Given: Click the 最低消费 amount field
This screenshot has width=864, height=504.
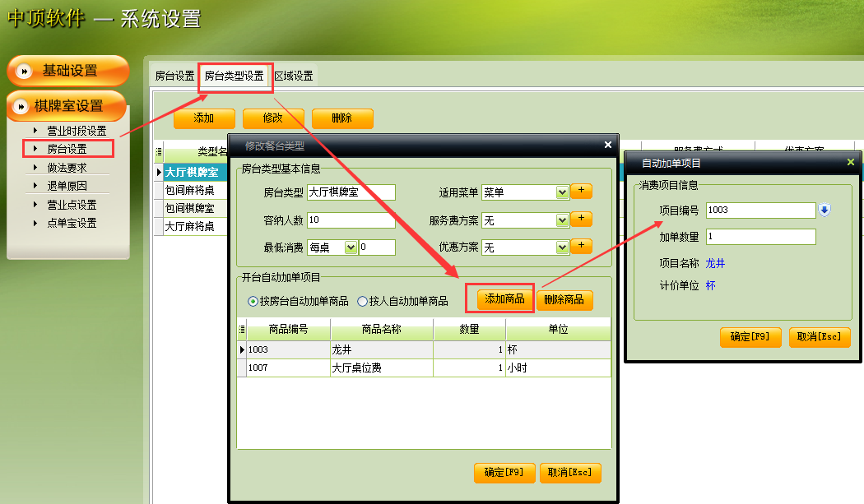Looking at the screenshot, I should click(377, 247).
